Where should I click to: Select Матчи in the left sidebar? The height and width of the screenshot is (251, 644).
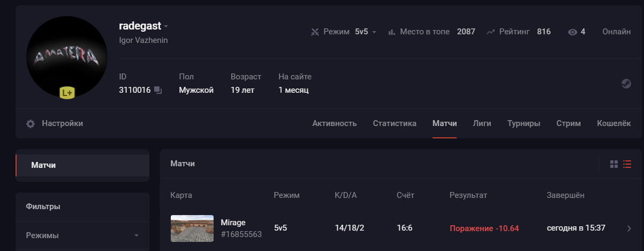click(82, 165)
